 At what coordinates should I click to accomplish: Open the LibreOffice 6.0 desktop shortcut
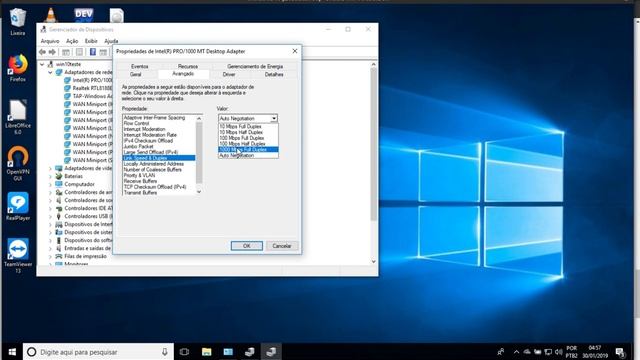18,117
